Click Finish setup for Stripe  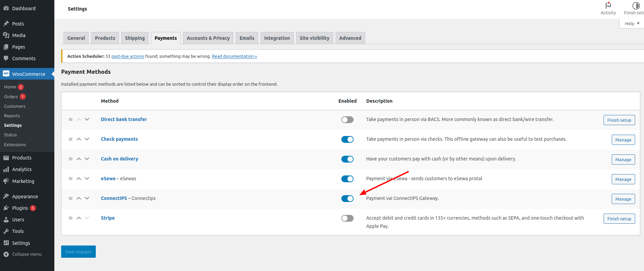pos(619,219)
